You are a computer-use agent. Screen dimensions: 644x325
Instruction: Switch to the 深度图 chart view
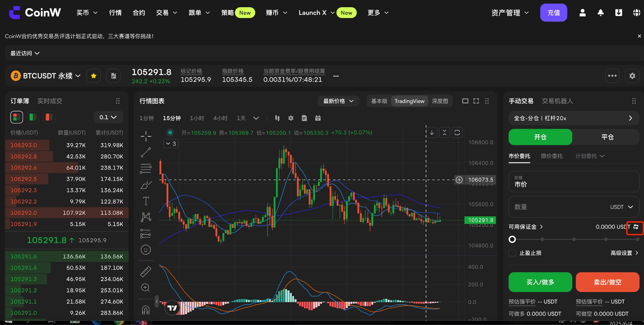point(440,101)
